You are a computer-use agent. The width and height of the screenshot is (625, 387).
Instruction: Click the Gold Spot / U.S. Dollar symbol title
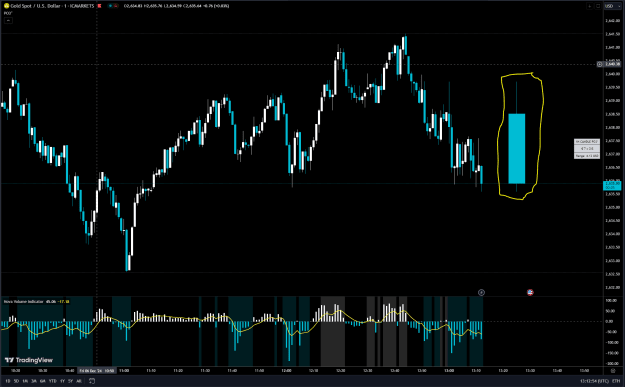(52, 6)
